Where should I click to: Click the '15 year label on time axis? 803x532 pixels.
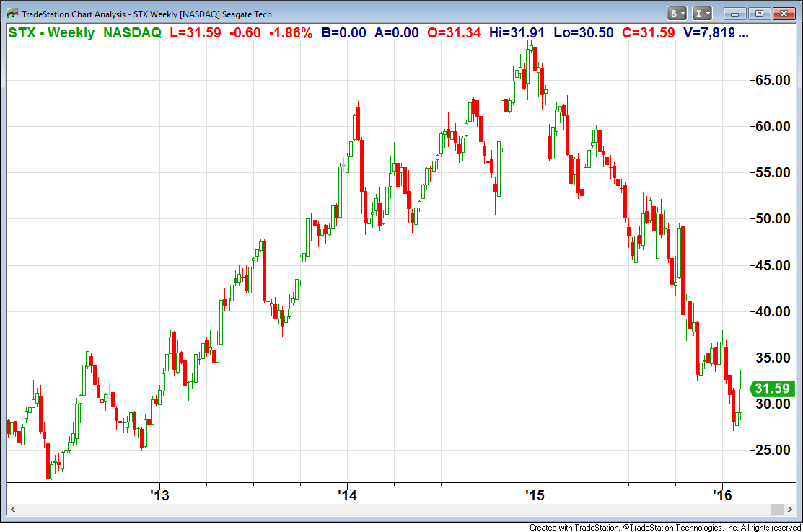pos(535,495)
